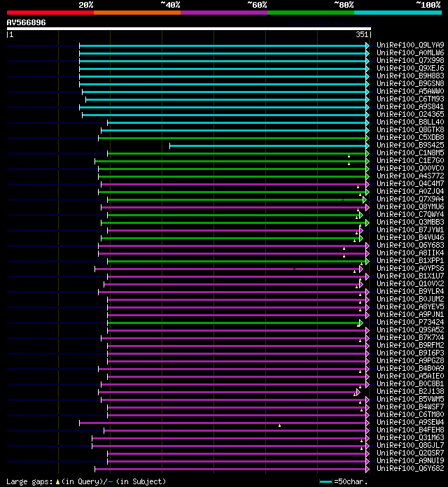The image size is (448, 487).
Task: Open hit UniRef100_B8LL40
Action: 410,122
